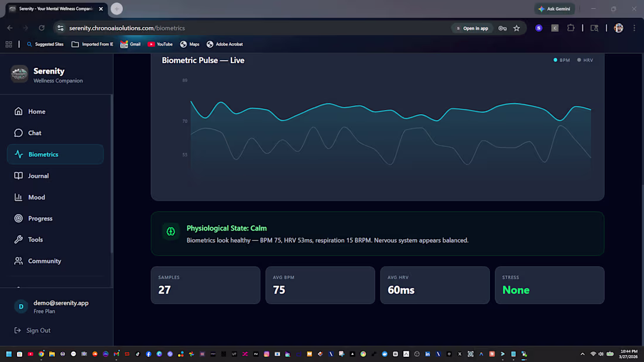Click the address bar URL
The image size is (644, 362).
(127, 28)
